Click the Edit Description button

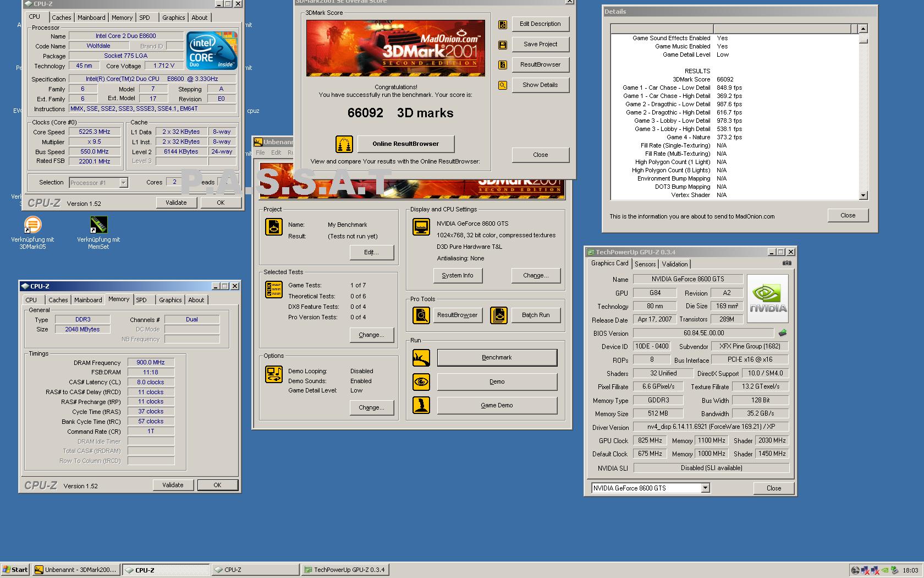click(x=541, y=24)
